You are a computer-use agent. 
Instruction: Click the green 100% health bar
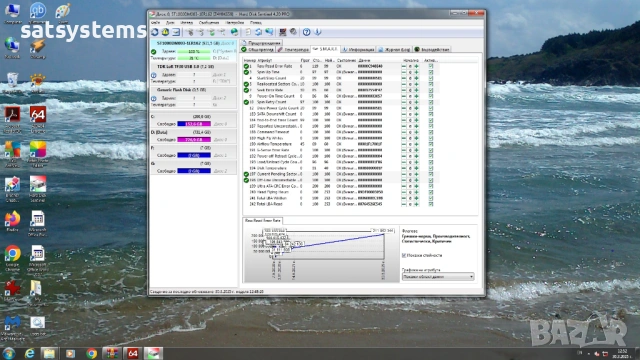pos(194,51)
